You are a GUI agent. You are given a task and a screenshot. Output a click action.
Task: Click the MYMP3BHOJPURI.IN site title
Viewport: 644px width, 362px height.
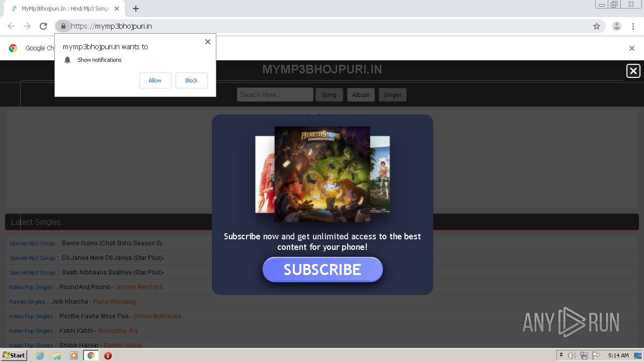pos(322,69)
